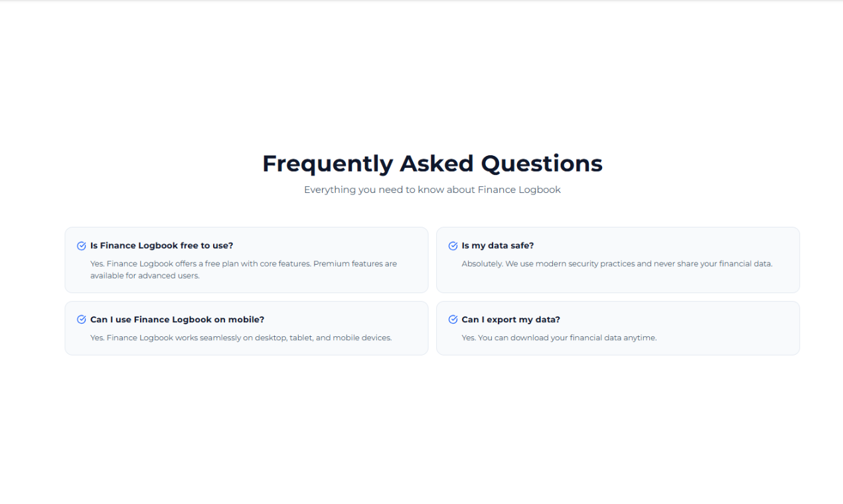Select the answer about desktop, tablet, and mobile devices
This screenshot has height=504, width=843.
(241, 338)
